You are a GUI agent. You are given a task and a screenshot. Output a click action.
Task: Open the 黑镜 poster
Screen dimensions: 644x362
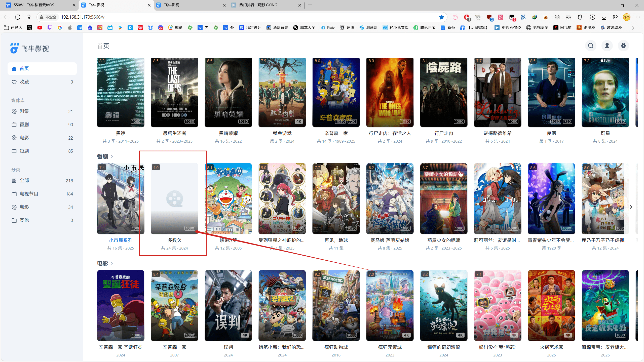coord(121,92)
